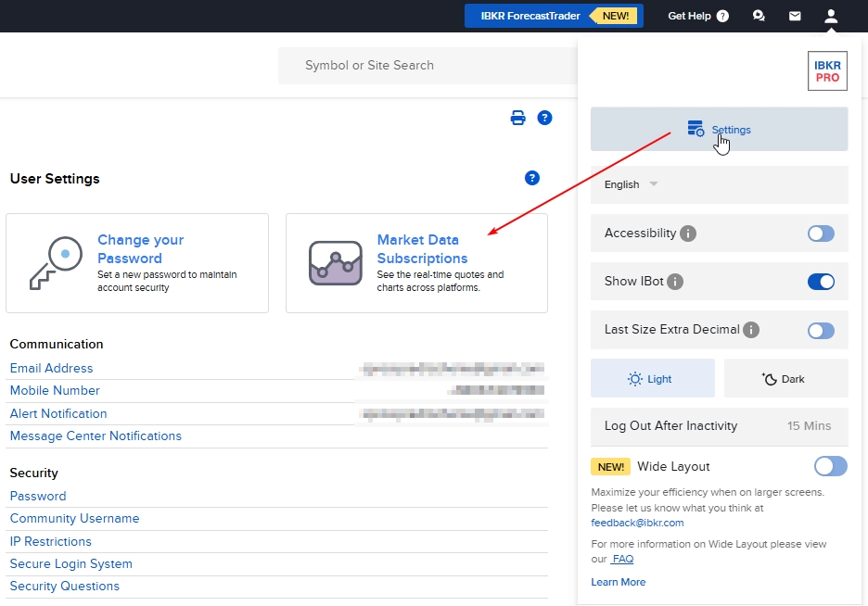Screen dimensions: 868x606
Task: Open the English language dropdown
Action: [629, 184]
